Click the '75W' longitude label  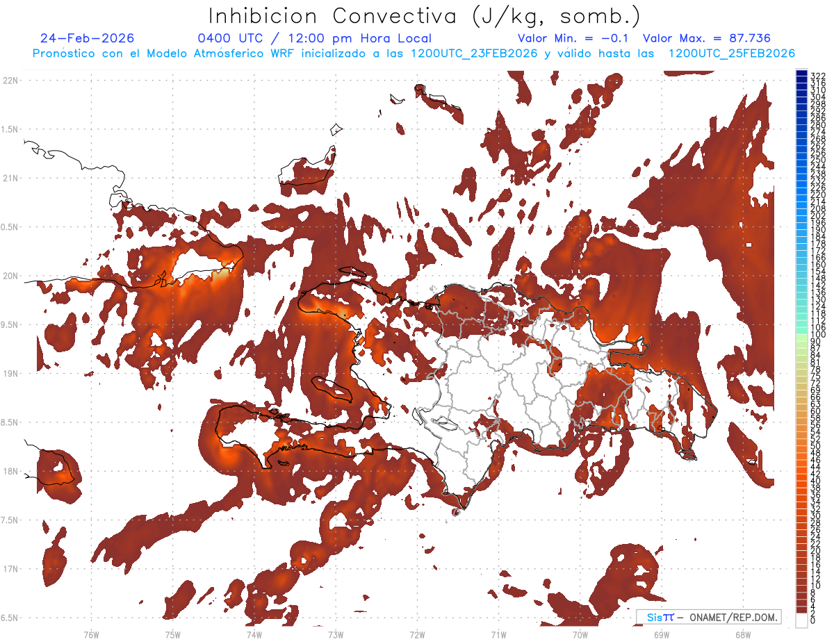click(x=172, y=634)
